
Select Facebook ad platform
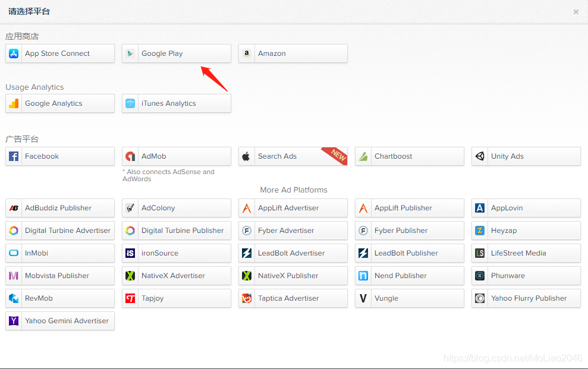[60, 156]
